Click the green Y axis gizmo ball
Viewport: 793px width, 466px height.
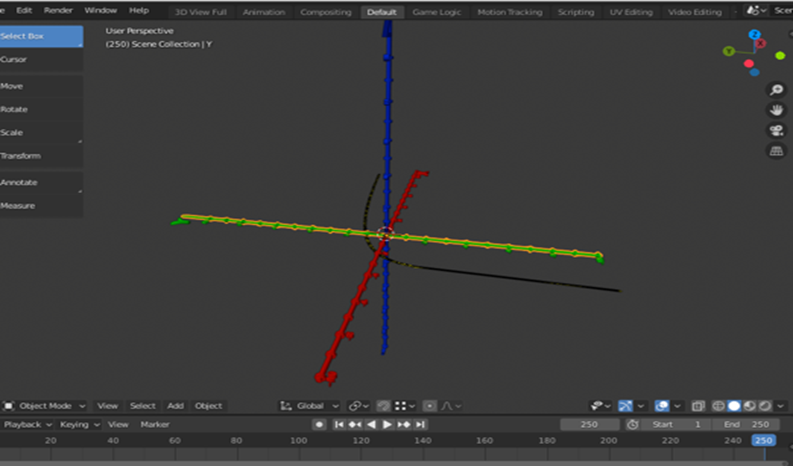coord(730,51)
